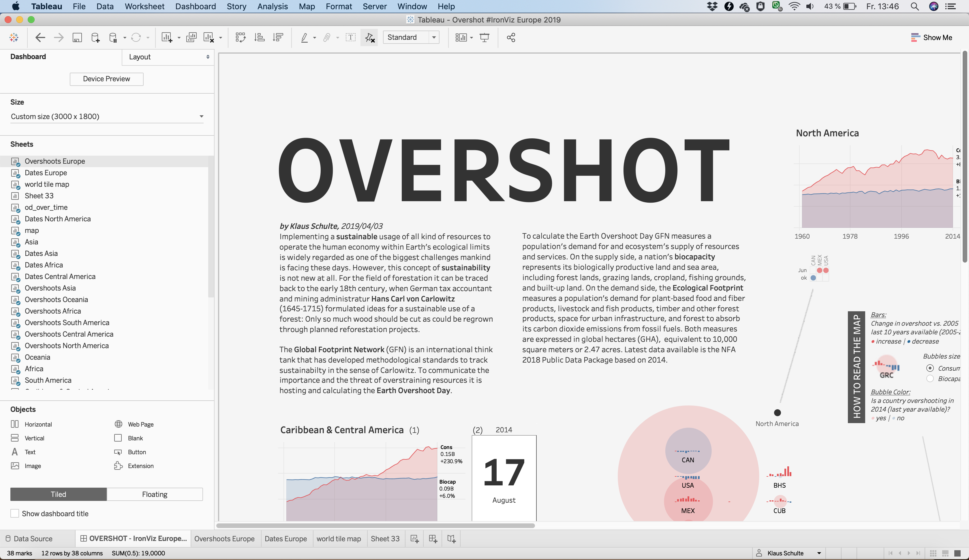Open the Standard fit dropdown
969x560 pixels.
click(x=411, y=37)
